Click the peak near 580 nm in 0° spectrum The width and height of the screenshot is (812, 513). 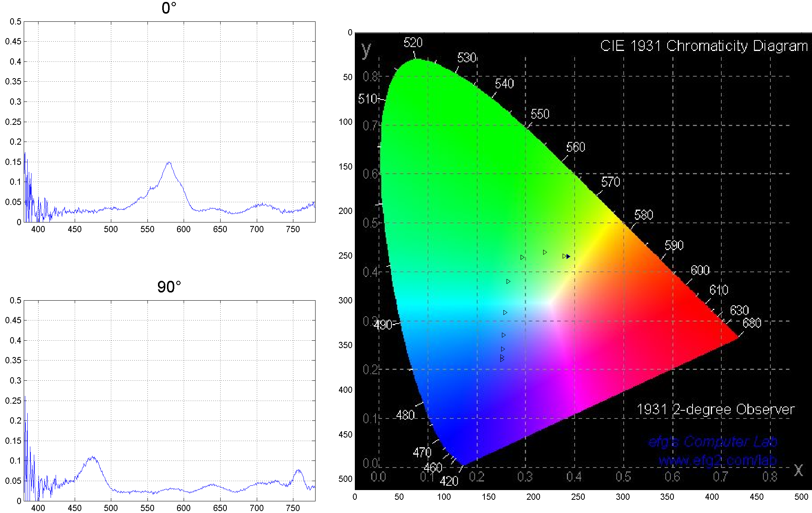pyautogui.click(x=169, y=163)
